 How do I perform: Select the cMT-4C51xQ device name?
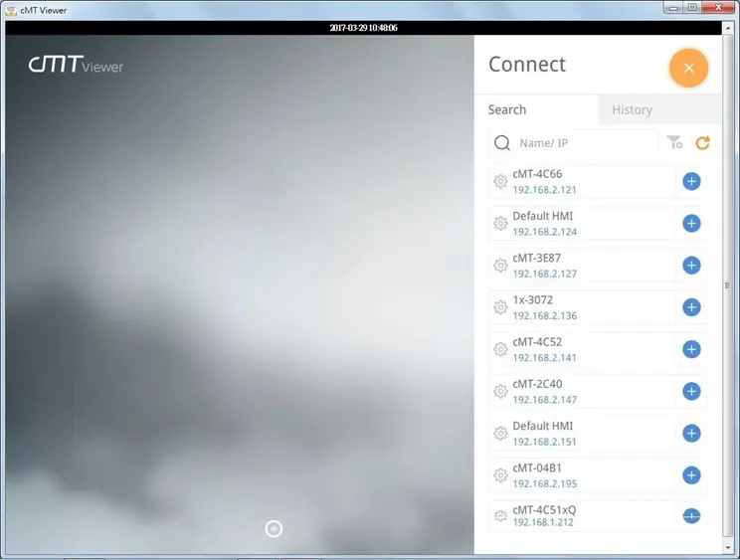click(544, 510)
